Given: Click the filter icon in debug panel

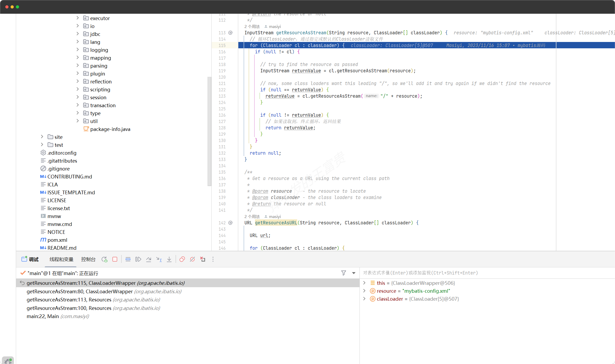Looking at the screenshot, I should point(343,273).
